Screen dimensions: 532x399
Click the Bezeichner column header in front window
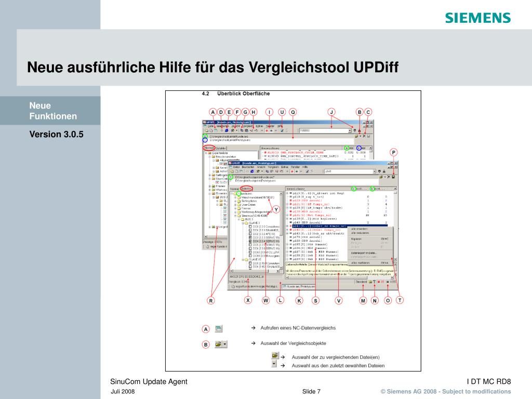point(318,189)
